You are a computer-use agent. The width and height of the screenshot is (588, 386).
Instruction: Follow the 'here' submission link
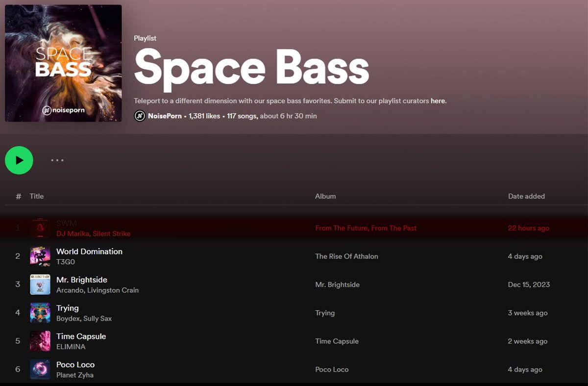coord(438,101)
